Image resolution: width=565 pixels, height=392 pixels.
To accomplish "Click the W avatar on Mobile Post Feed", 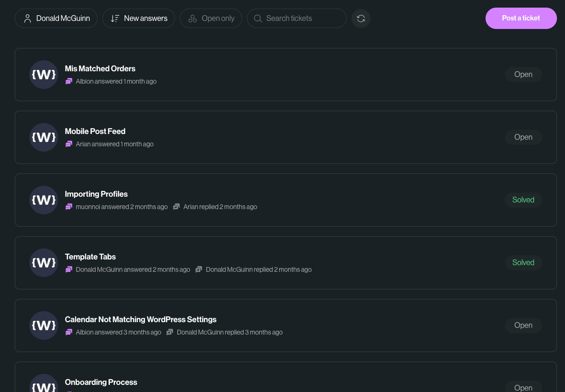I will click(x=43, y=137).
